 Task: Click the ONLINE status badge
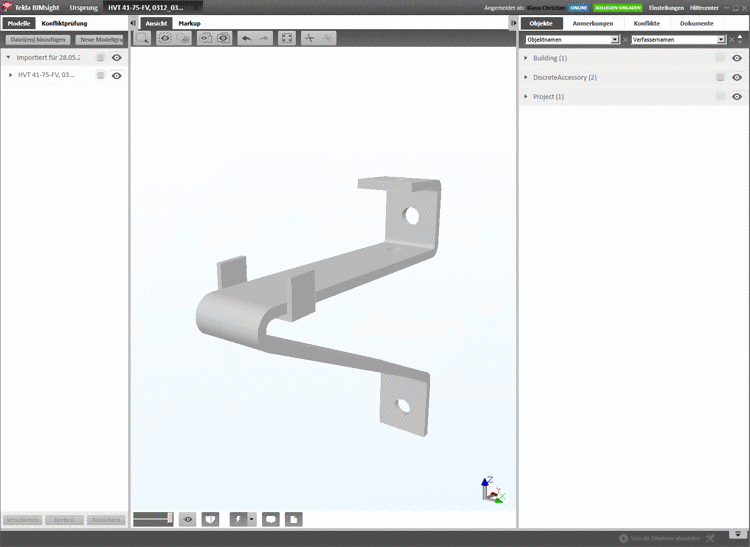tap(579, 8)
